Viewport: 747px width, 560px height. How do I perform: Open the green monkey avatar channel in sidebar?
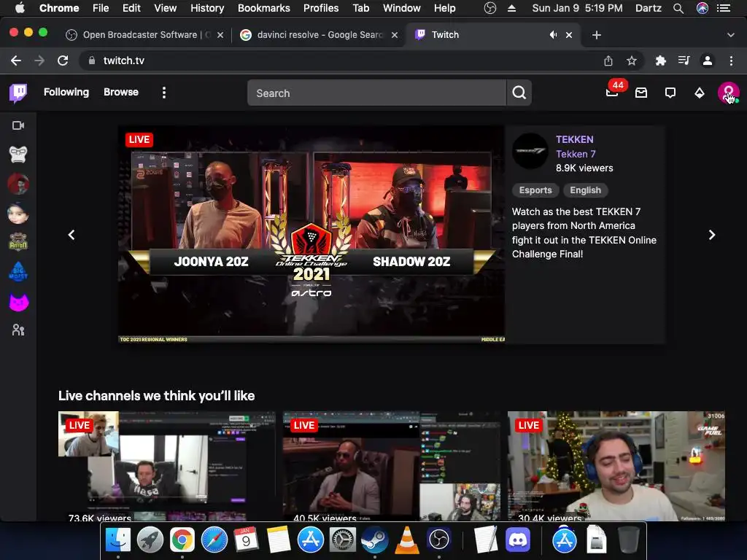click(18, 242)
